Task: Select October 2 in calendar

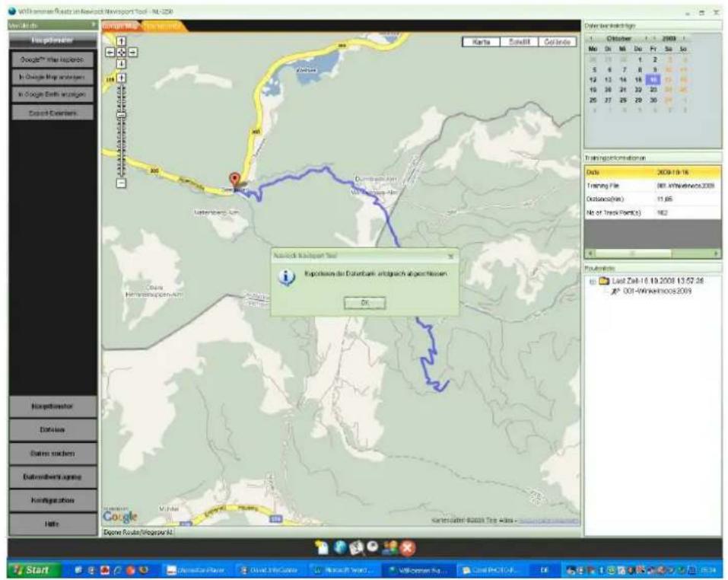Action: (x=655, y=59)
